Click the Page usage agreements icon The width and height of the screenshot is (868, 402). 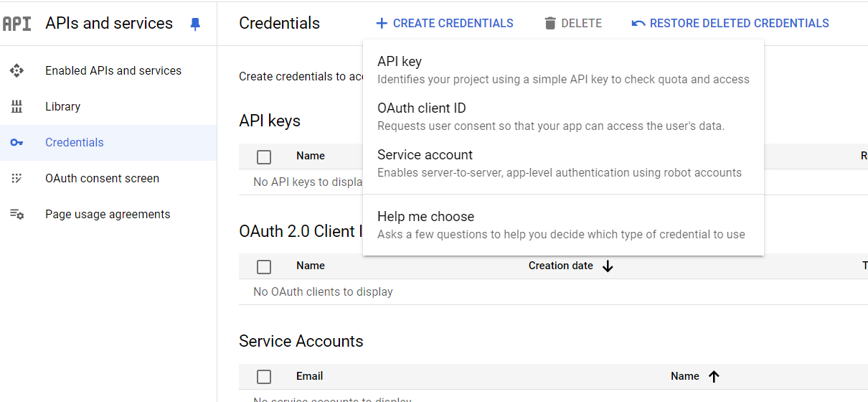pyautogui.click(x=16, y=214)
